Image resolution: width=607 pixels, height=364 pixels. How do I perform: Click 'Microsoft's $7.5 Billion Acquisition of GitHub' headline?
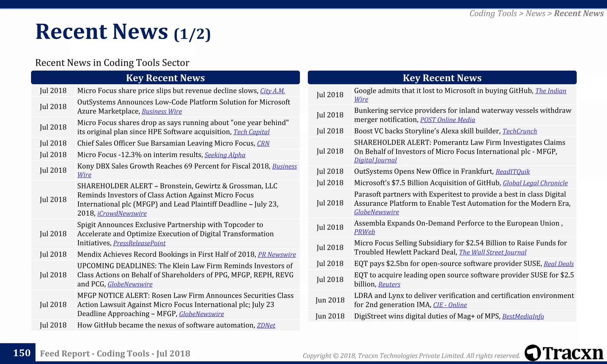(427, 183)
